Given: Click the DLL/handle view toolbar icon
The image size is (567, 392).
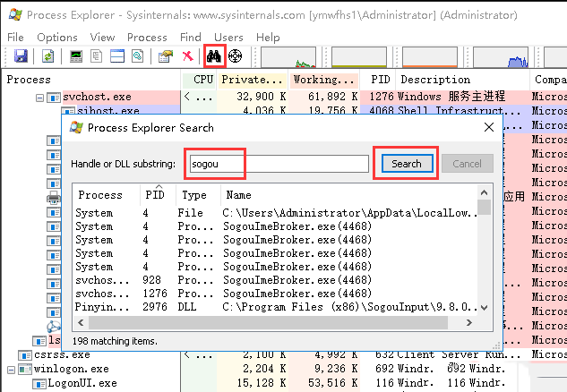Looking at the screenshot, I should coord(138,56).
